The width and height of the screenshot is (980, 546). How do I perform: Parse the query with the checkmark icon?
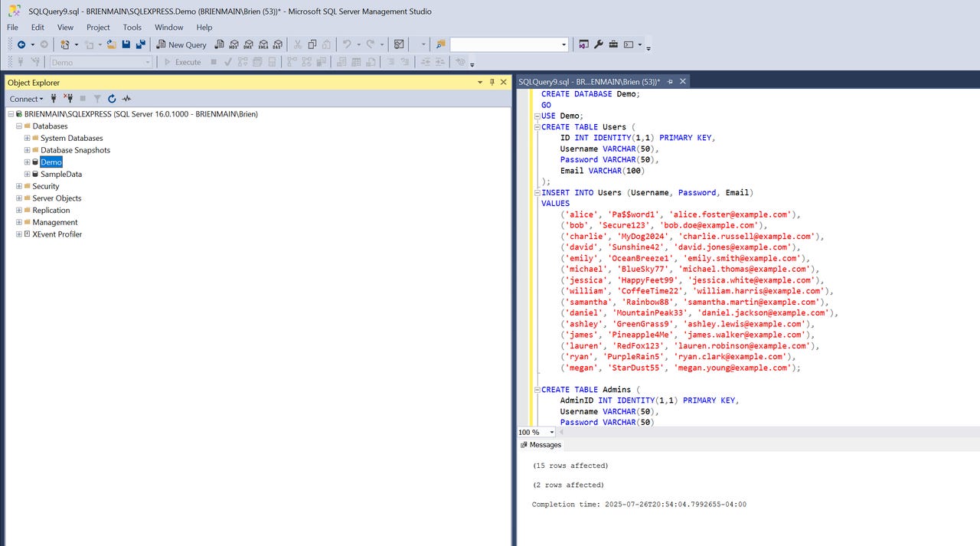pos(227,62)
